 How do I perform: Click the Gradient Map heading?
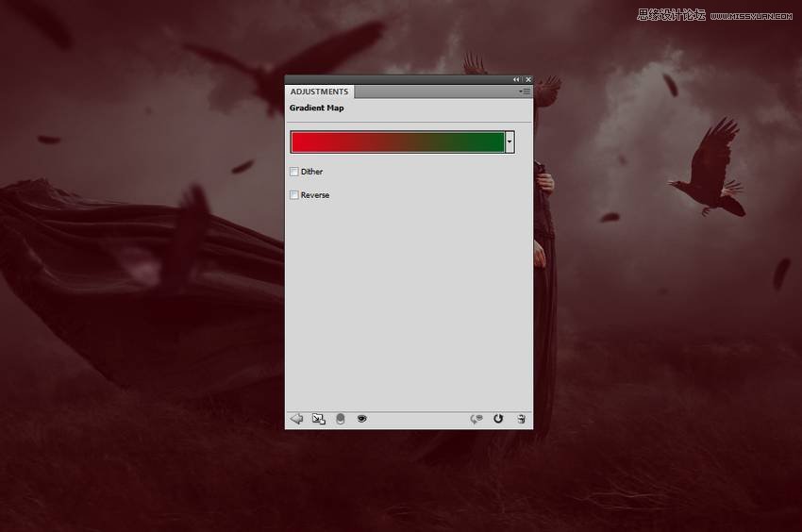pos(316,108)
